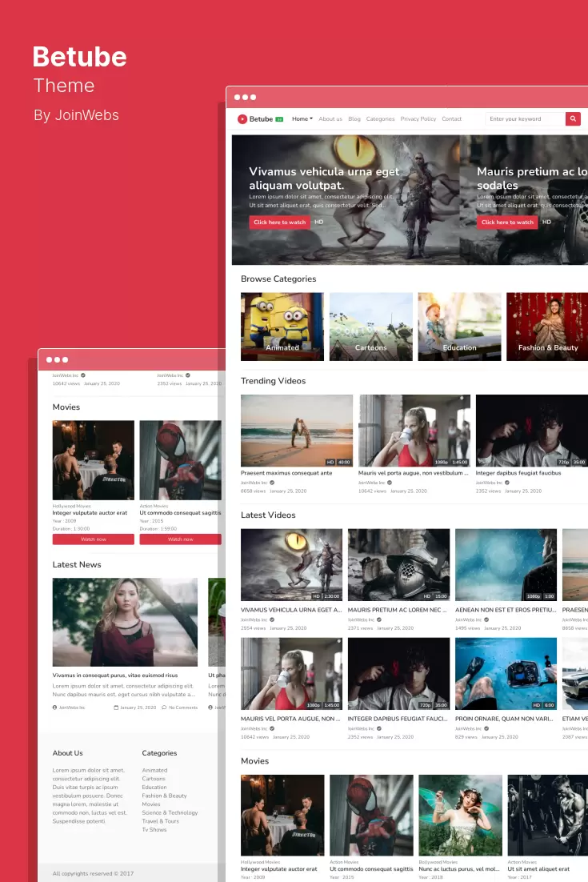Open Categories navigation item
Screen dimensions: 588x882
380,119
